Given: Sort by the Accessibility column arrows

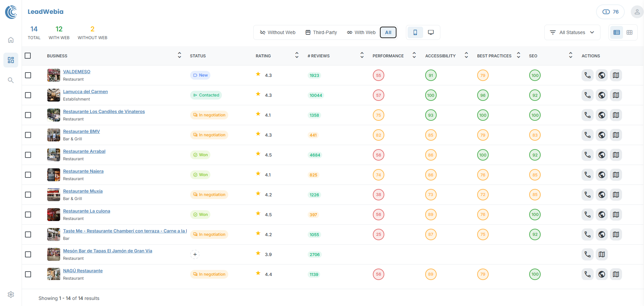Looking at the screenshot, I should coord(466,55).
